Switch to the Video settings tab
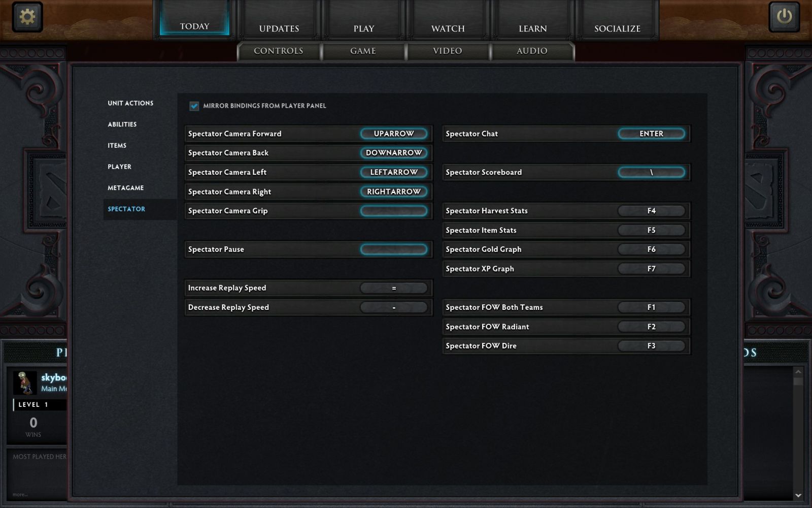The image size is (812, 508). click(x=447, y=51)
